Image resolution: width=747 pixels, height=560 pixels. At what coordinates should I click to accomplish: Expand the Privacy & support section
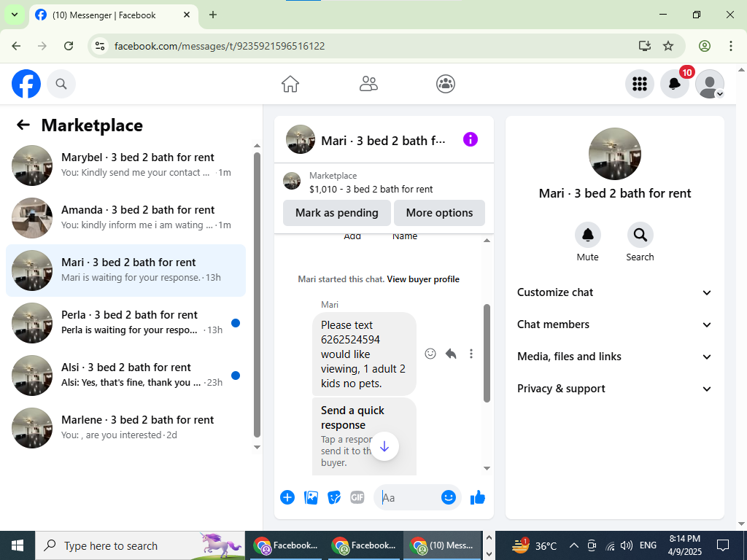pos(614,389)
